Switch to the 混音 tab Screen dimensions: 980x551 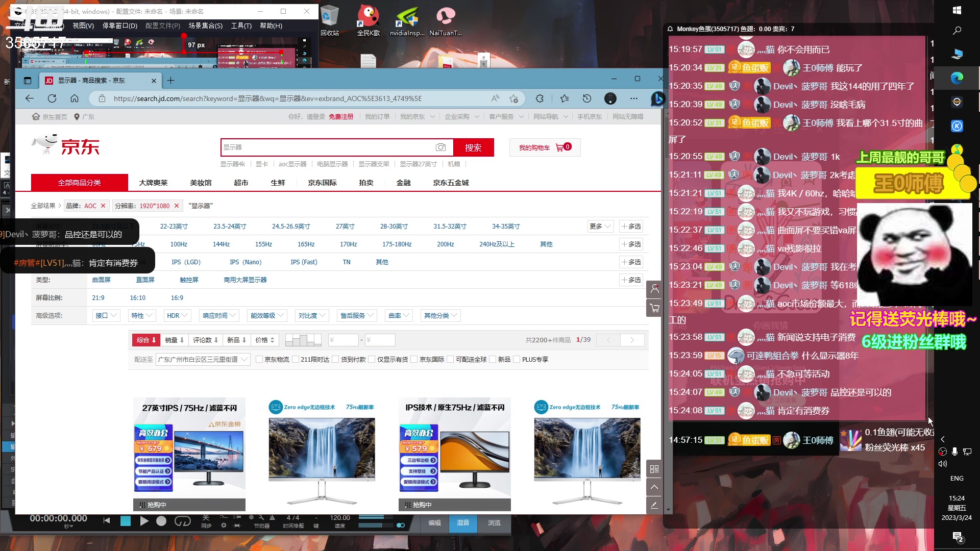(463, 523)
